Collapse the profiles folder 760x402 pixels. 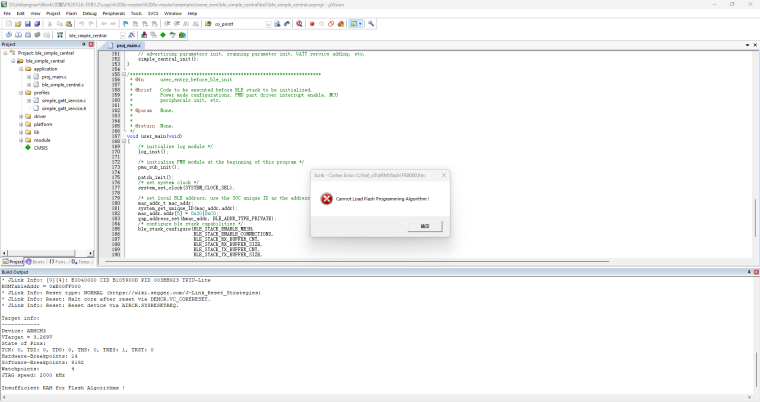(21, 93)
